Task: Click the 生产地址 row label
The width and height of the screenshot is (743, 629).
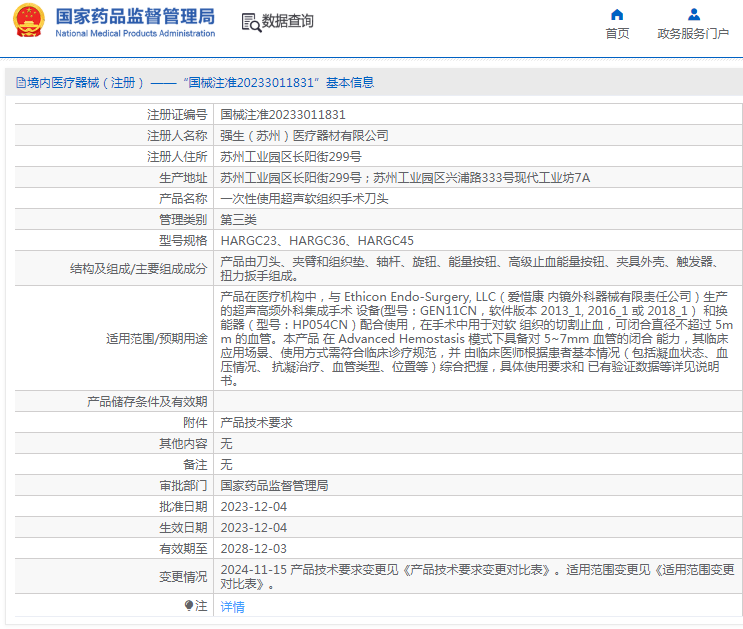Action: [x=183, y=178]
